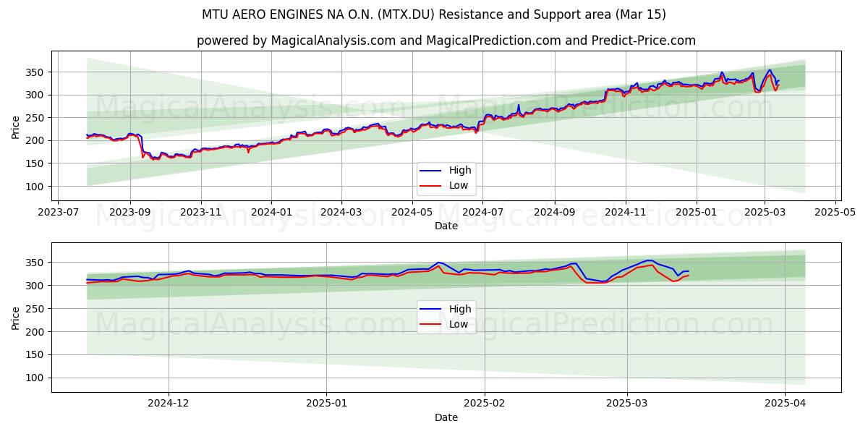Click the '2025-01' label on top chart axis

pos(696,213)
